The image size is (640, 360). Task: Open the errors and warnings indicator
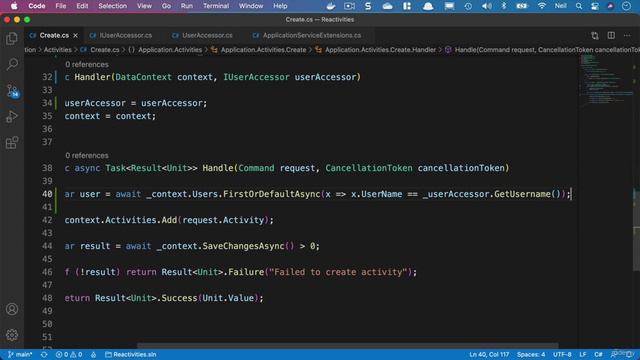[69, 354]
